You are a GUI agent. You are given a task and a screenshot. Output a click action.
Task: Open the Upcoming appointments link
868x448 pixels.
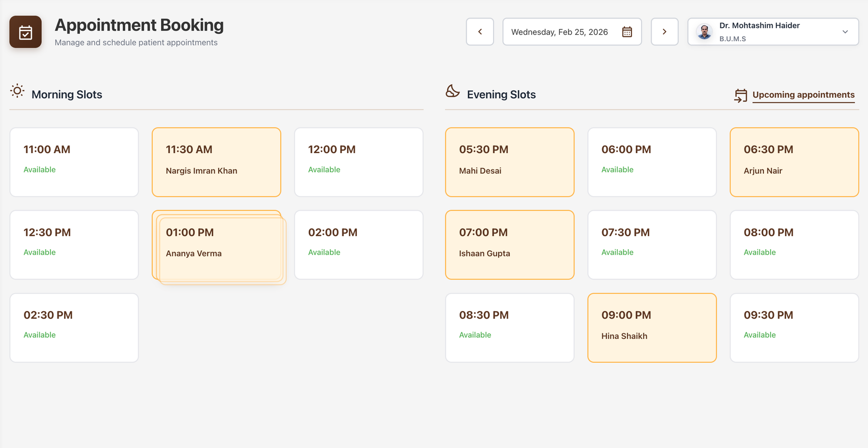click(x=803, y=94)
